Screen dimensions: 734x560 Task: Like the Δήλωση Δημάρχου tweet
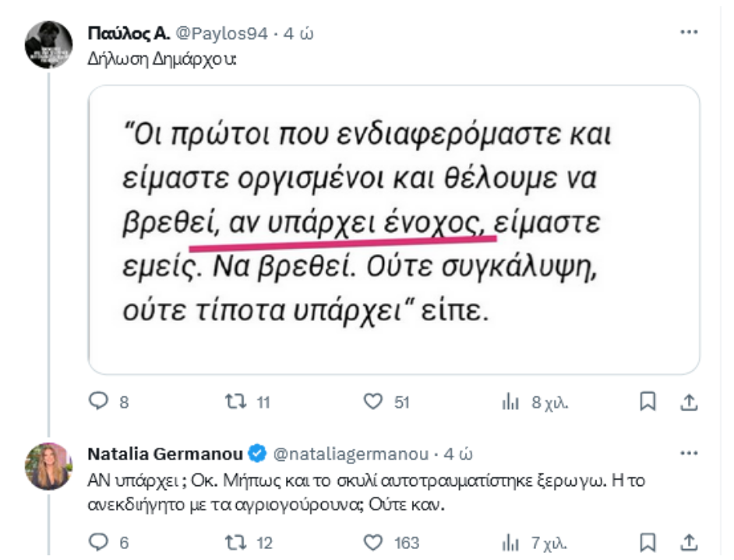[374, 402]
